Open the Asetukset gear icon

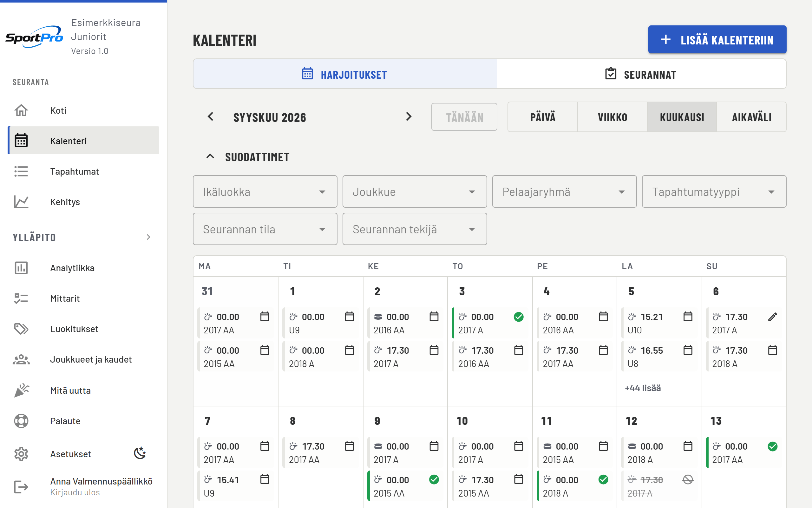click(x=21, y=454)
